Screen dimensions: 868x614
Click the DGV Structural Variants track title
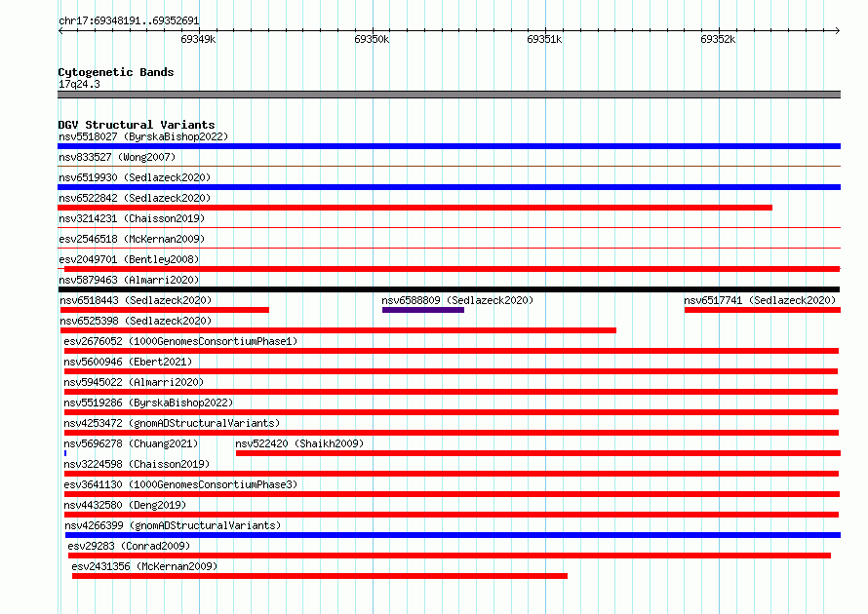click(137, 125)
